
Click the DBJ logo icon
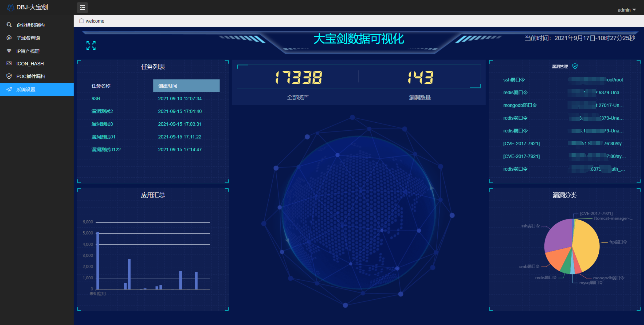click(10, 8)
